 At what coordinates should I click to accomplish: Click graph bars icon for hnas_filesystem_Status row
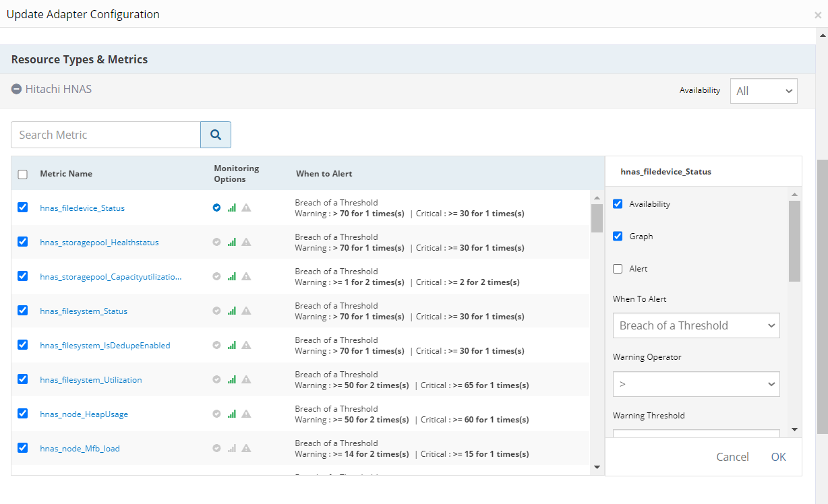click(232, 311)
